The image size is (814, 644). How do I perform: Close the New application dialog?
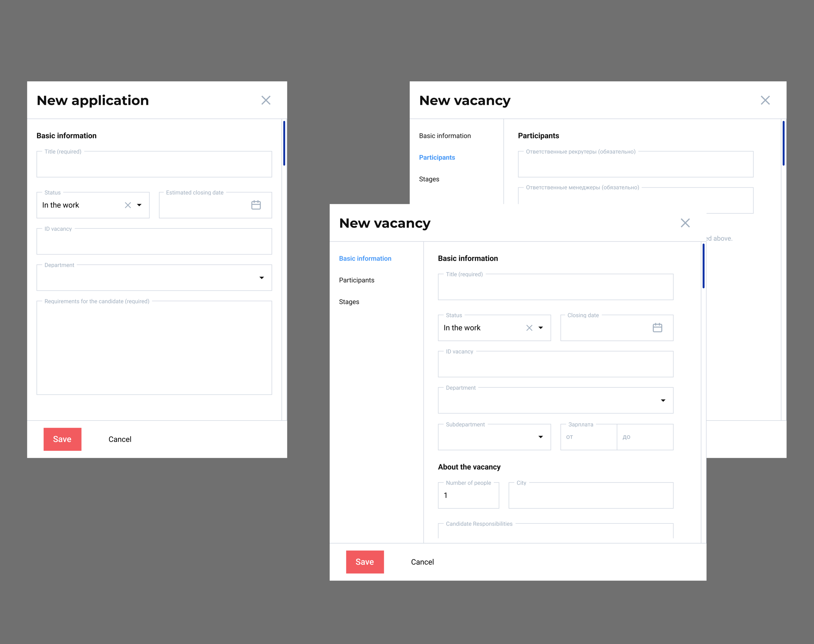266,100
